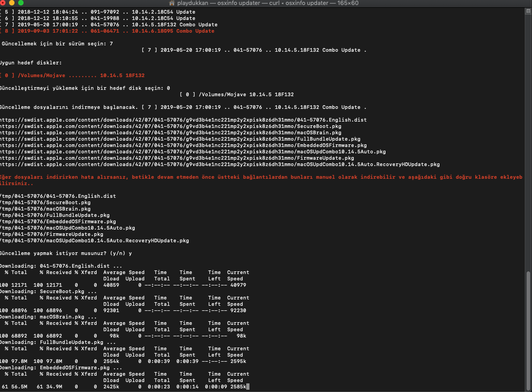The image size is (532, 392).
Task: Open the macOSBrain.pkg swdist URL
Action: [171, 132]
